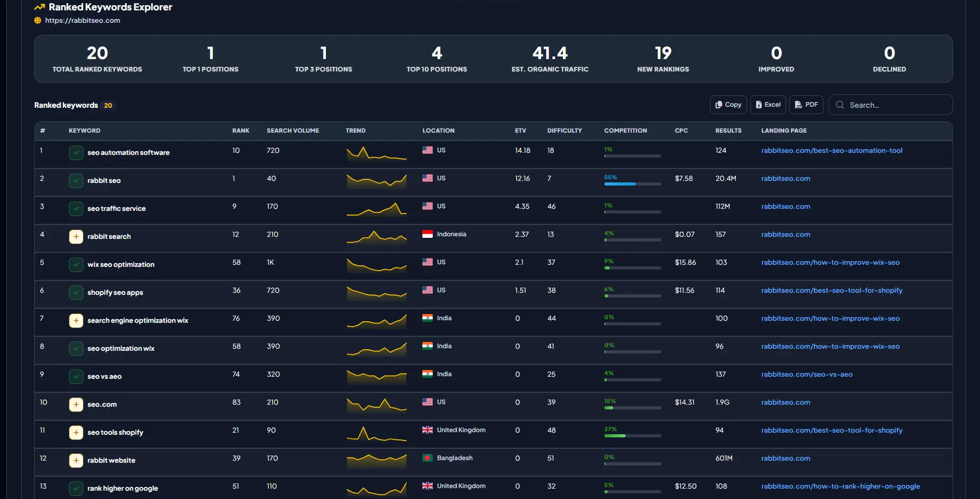The image size is (980, 499).
Task: Toggle the check box for seo automation software
Action: (x=76, y=153)
